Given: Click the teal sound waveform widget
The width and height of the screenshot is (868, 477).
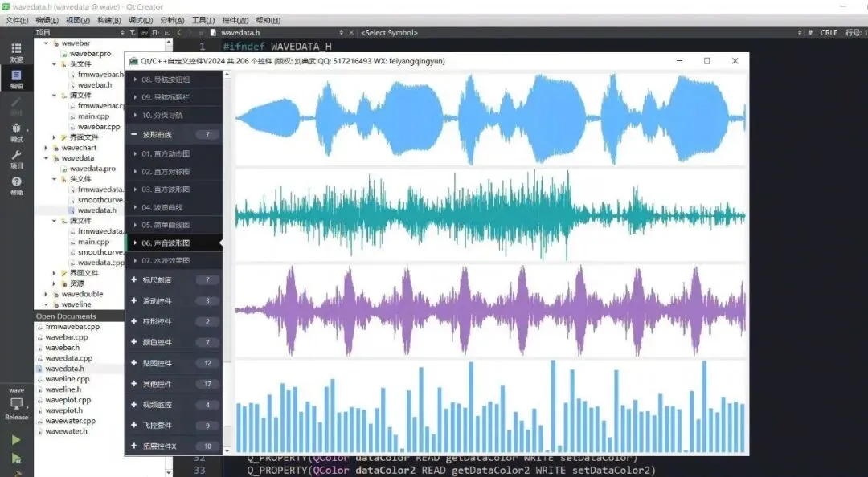Looking at the screenshot, I should click(x=490, y=214).
